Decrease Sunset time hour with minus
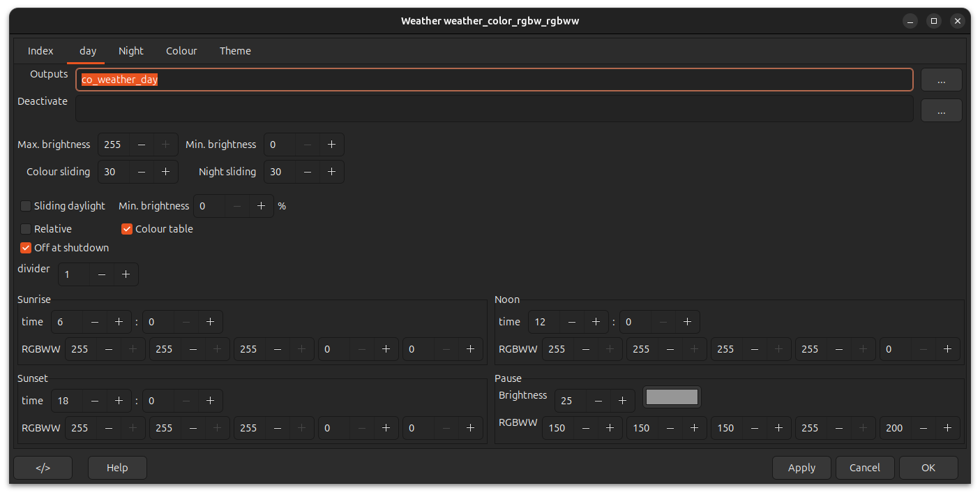 coord(95,401)
